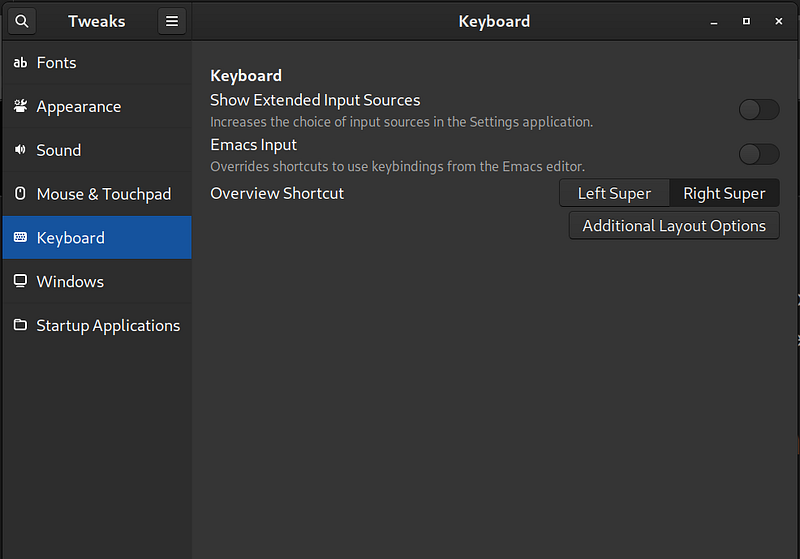
Task: Click the Windows monitor icon
Action: coord(20,282)
